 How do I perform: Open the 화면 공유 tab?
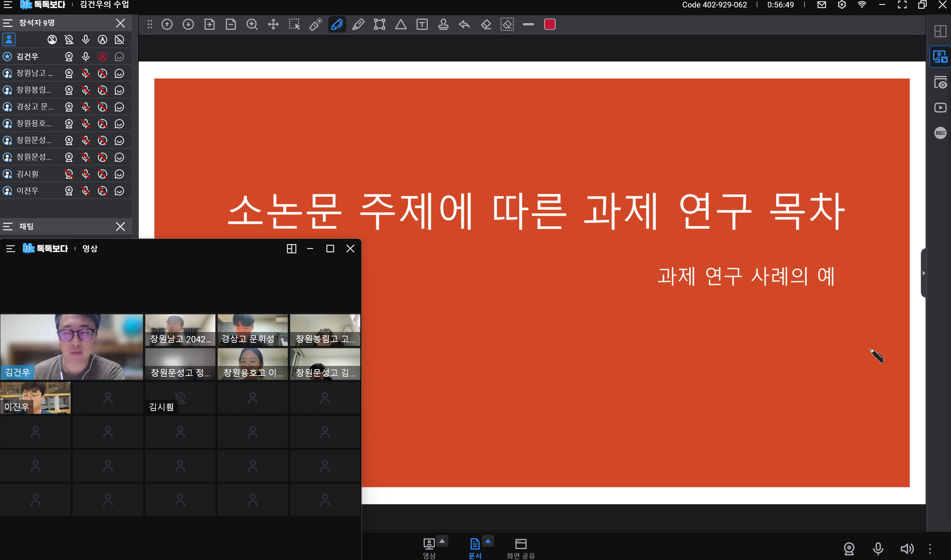521,548
